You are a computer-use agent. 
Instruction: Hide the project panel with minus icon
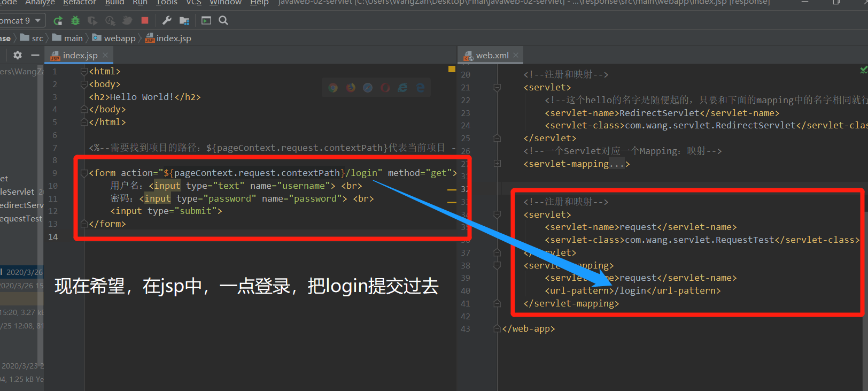coord(35,55)
